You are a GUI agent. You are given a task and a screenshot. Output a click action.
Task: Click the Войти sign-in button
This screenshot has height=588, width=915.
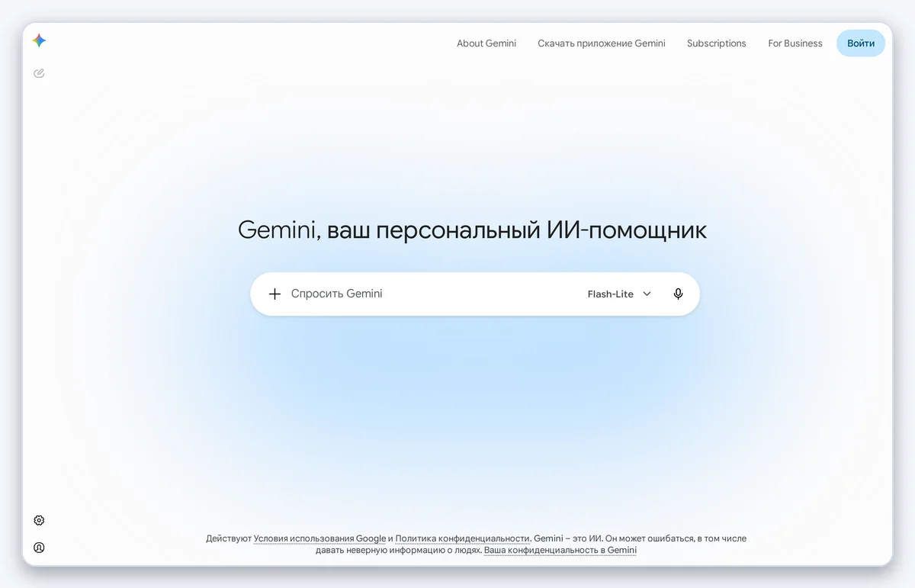[861, 43]
